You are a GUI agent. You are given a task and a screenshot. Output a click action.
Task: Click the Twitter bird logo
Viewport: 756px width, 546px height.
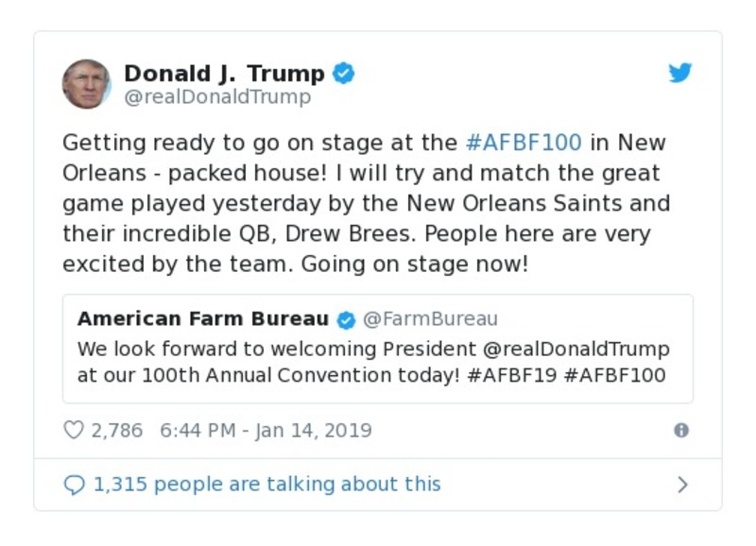pos(680,74)
